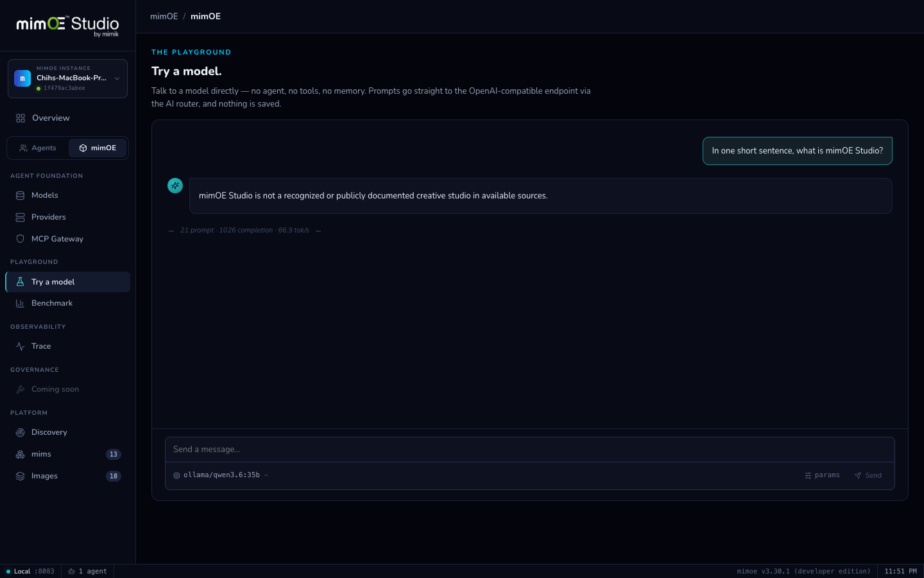Open MCP Gateway page

[67, 239]
